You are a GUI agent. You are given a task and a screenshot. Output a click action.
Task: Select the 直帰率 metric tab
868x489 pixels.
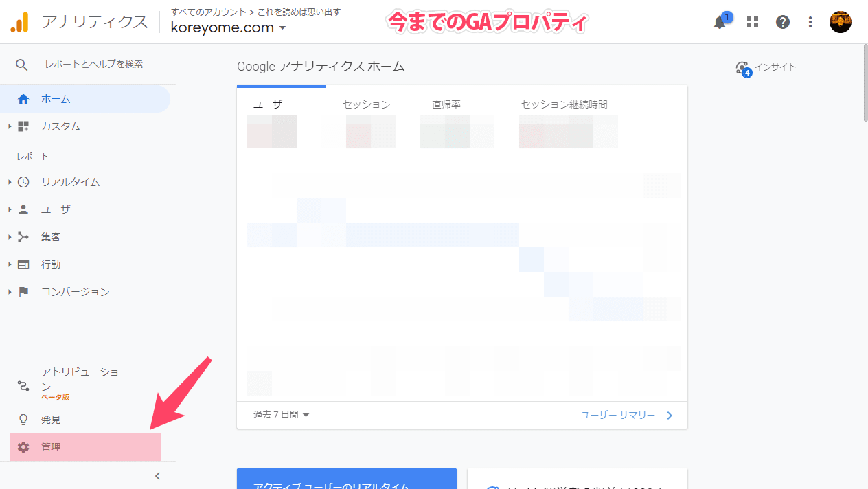446,104
